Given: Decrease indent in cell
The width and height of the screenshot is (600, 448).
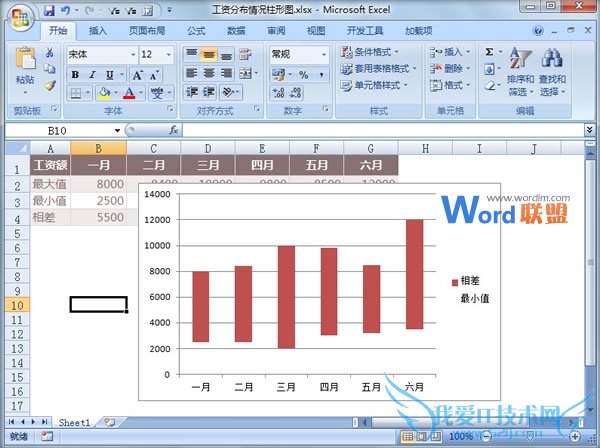Looking at the screenshot, I should 191,92.
